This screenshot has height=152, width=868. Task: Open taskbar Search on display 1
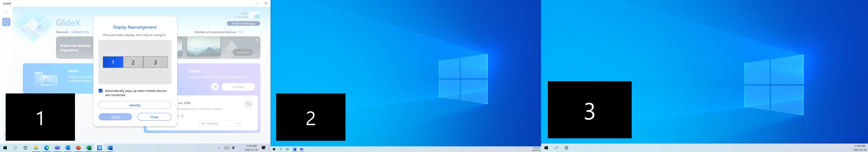(15, 148)
